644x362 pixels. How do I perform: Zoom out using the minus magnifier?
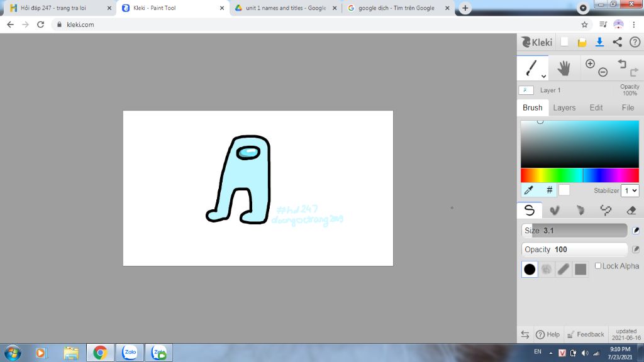coord(602,72)
